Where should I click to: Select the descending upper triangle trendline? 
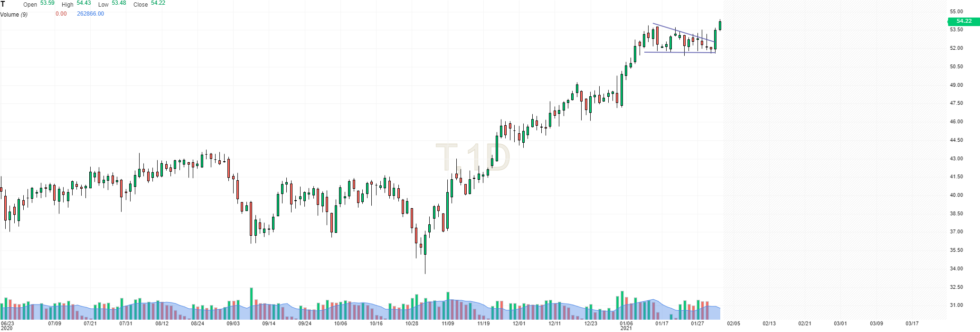click(684, 33)
